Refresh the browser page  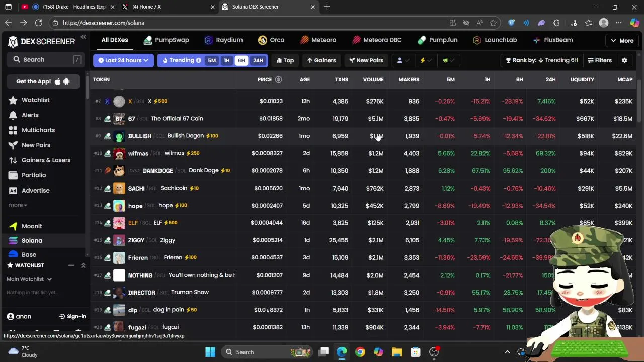pos(38,23)
